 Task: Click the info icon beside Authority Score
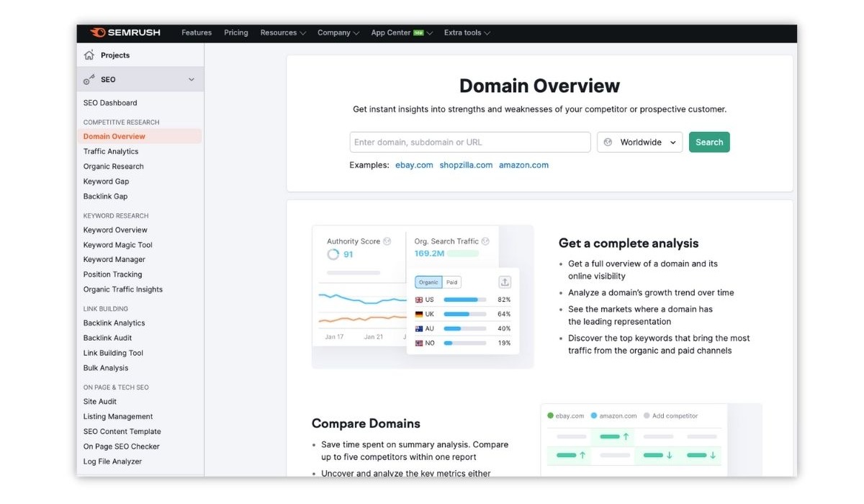[387, 241]
